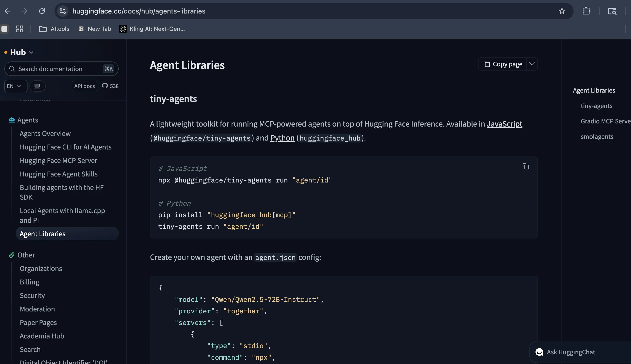Copy the tiny-agents install code block
Viewport: 631px width, 364px height.
[x=526, y=166]
